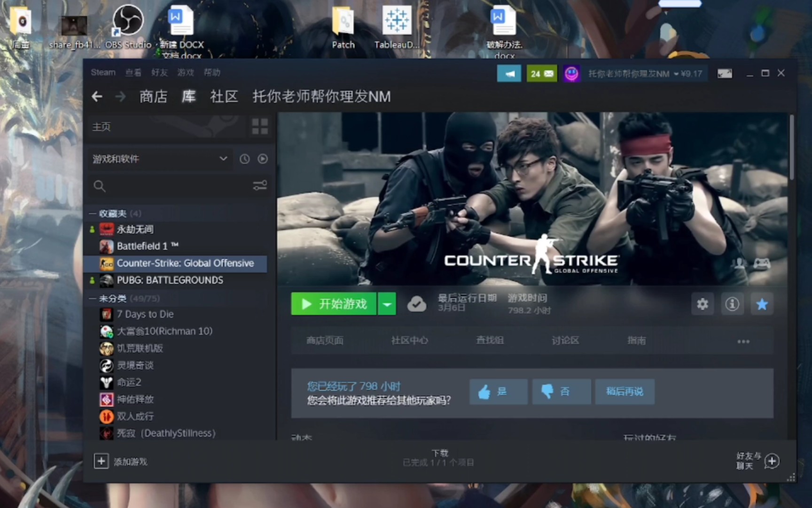Click the game info (i) icon
This screenshot has width=812, height=508.
pyautogui.click(x=732, y=304)
